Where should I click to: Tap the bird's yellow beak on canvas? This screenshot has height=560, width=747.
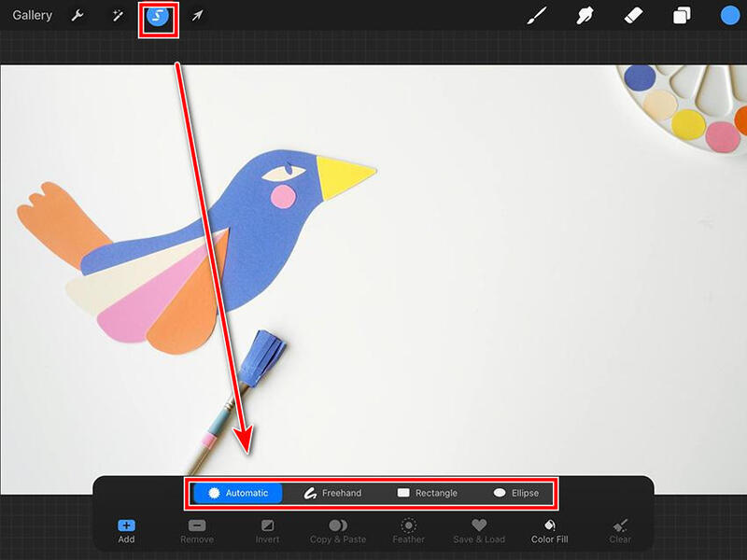[x=341, y=176]
